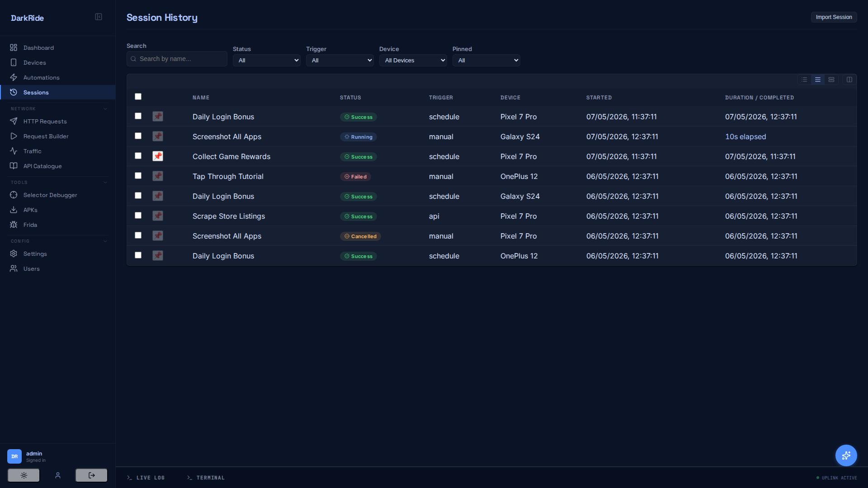Click the 'api' trigger cell
868x488 pixels.
click(x=434, y=216)
